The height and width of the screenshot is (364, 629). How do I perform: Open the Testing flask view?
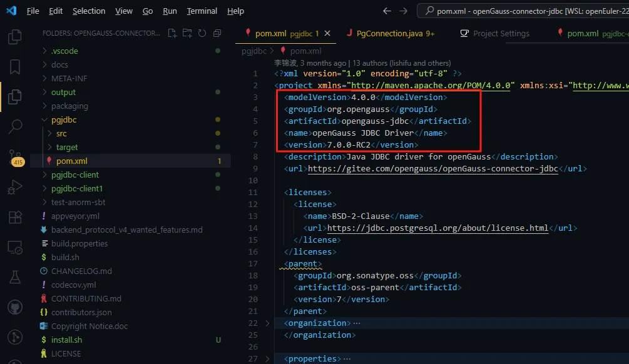point(15,278)
